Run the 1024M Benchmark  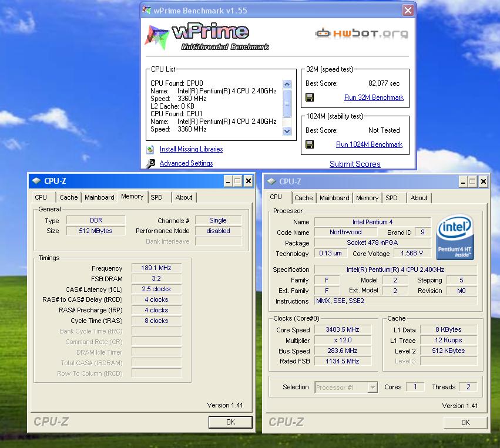pyautogui.click(x=369, y=144)
